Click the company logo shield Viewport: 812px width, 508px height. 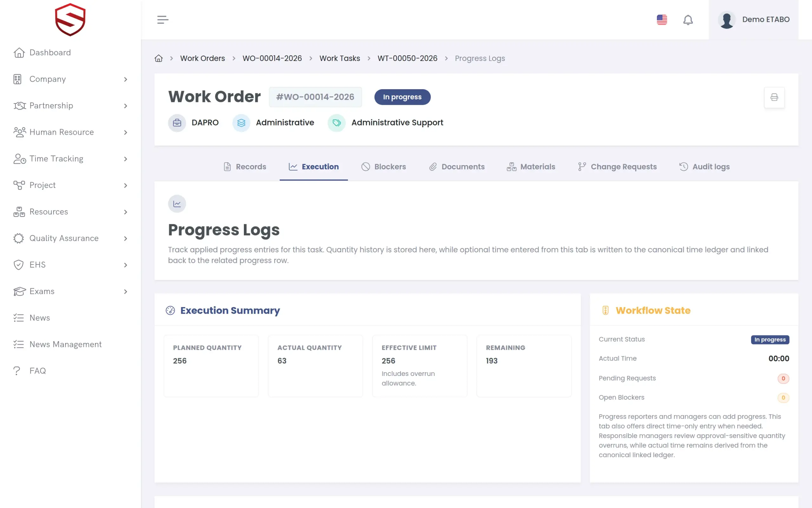(x=70, y=19)
